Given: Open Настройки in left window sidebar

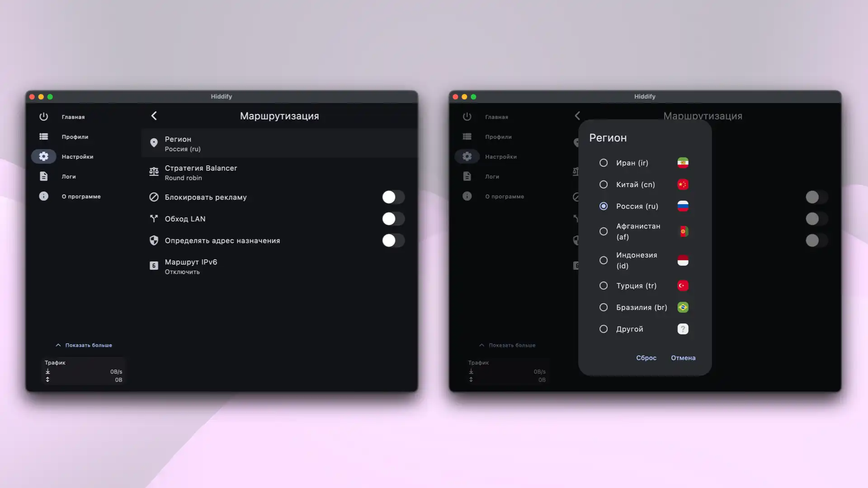Looking at the screenshot, I should coord(78,156).
